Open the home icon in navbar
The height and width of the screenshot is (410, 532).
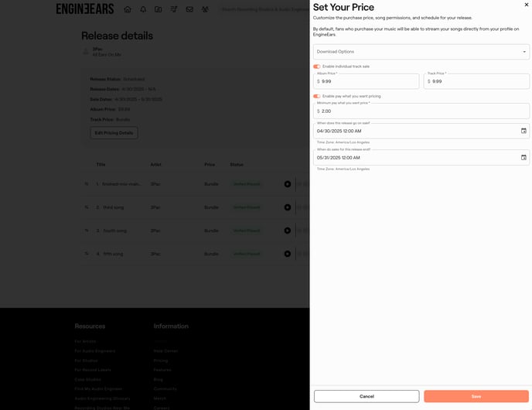coord(128,9)
